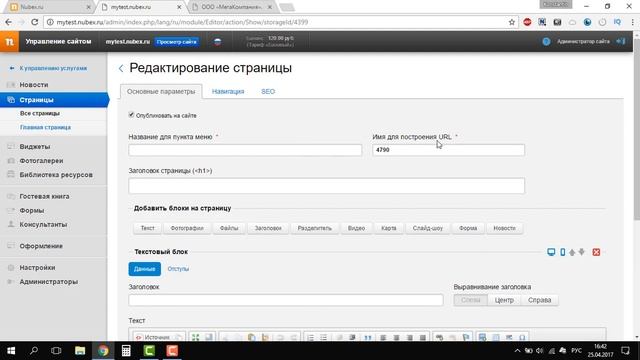This screenshot has width=640, height=360.
Task: Click the text block Заголовок field
Action: click(286, 300)
